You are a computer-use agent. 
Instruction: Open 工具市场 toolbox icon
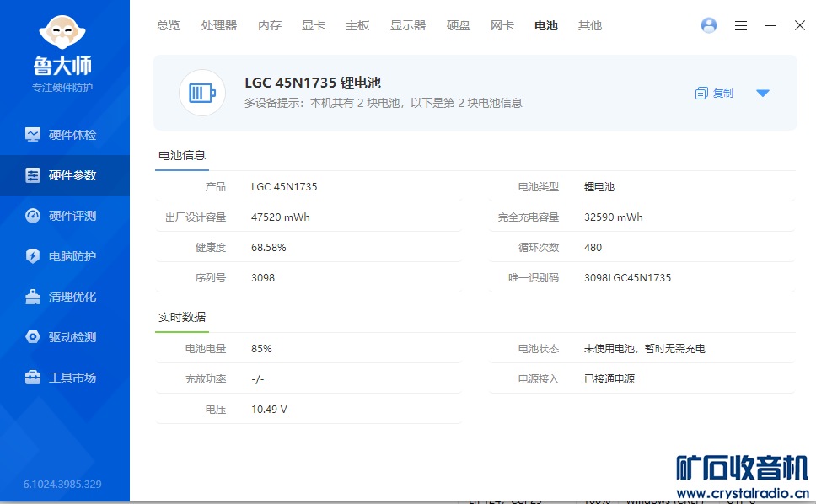pos(32,378)
